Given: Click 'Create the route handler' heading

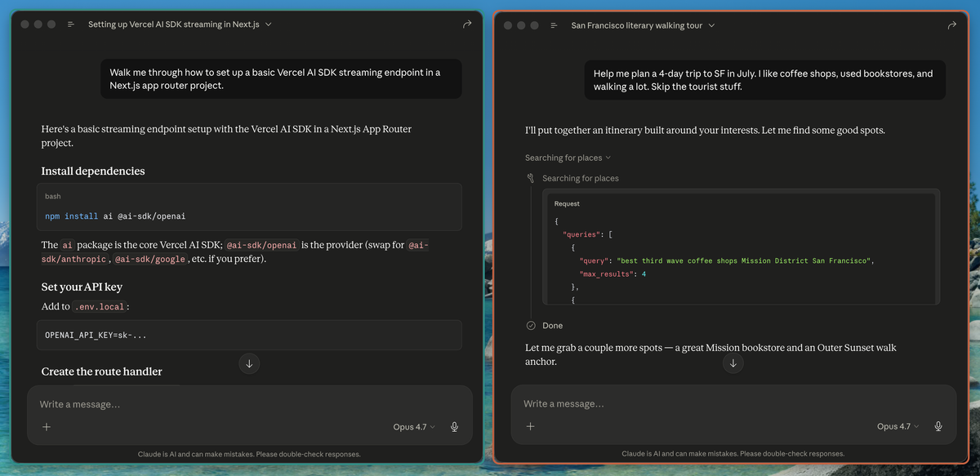Looking at the screenshot, I should click(101, 371).
